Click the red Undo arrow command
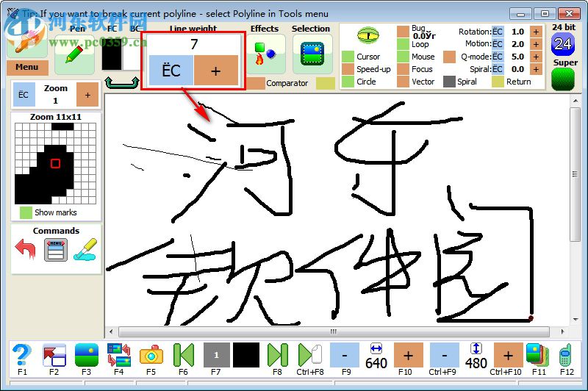 (26, 249)
